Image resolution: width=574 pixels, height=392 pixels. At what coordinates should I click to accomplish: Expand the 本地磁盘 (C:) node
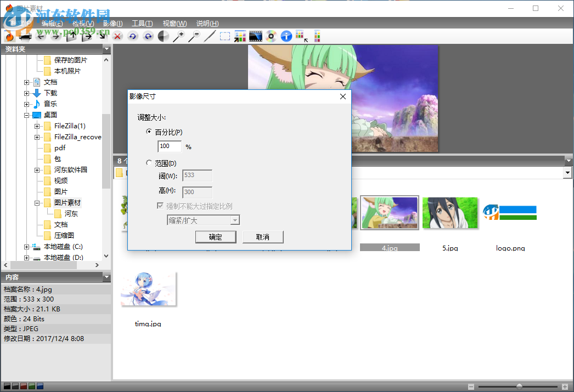click(x=26, y=247)
